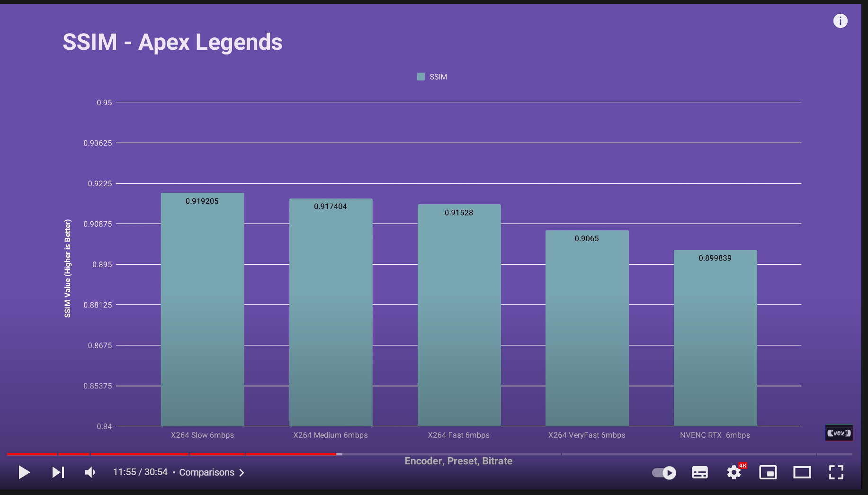Click the SSIM - Apex Legends title
Screen dimensions: 868x495
coord(172,42)
